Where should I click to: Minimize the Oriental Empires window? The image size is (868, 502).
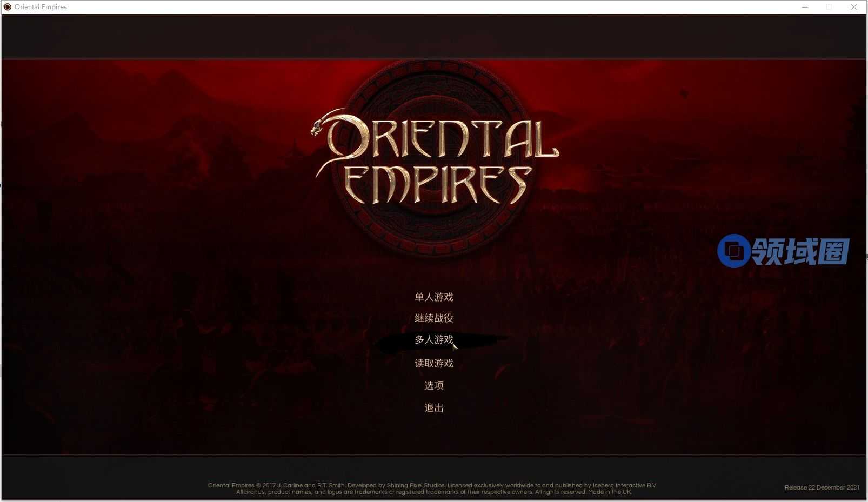(805, 7)
